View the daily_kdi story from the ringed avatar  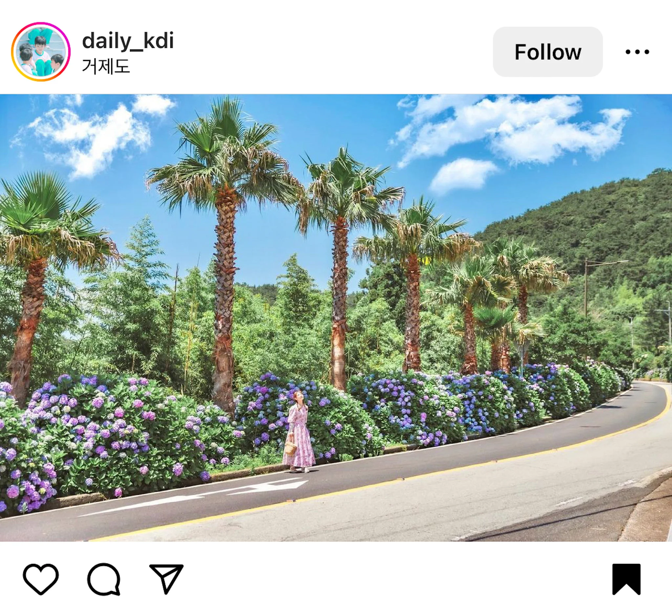(x=41, y=52)
